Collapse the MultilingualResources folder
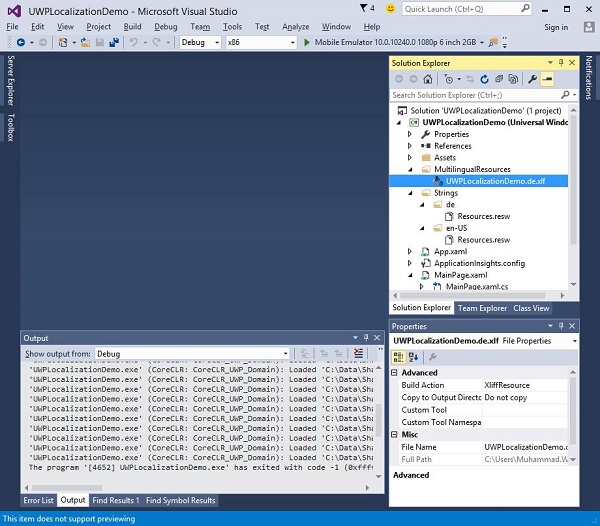 click(x=410, y=169)
